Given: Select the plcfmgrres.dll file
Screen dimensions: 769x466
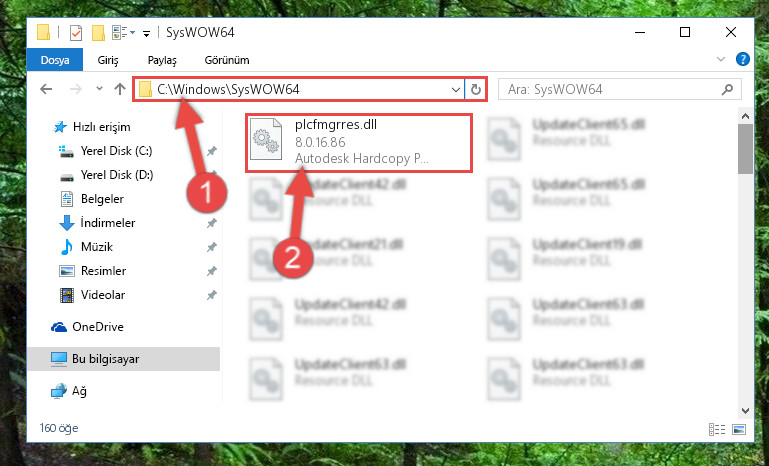Looking at the screenshot, I should click(x=359, y=142).
